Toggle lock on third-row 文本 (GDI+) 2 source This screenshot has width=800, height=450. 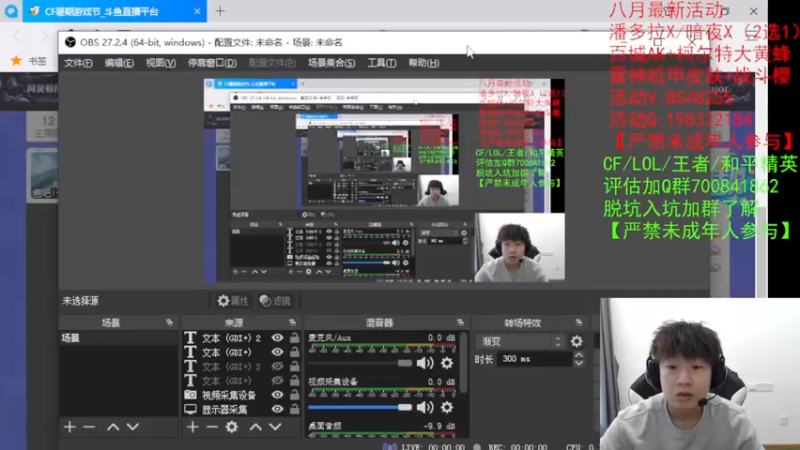point(294,366)
